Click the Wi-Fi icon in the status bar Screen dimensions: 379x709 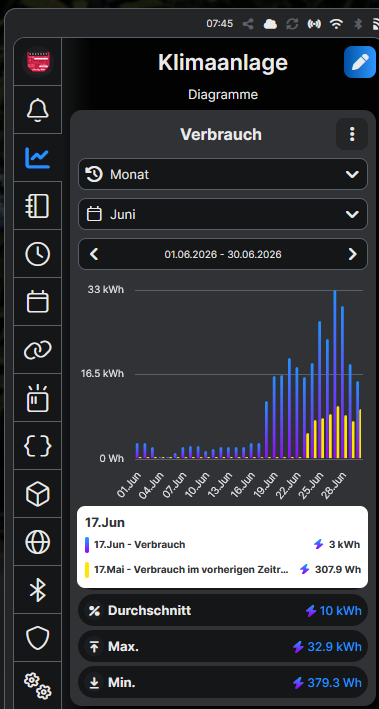(x=336, y=24)
